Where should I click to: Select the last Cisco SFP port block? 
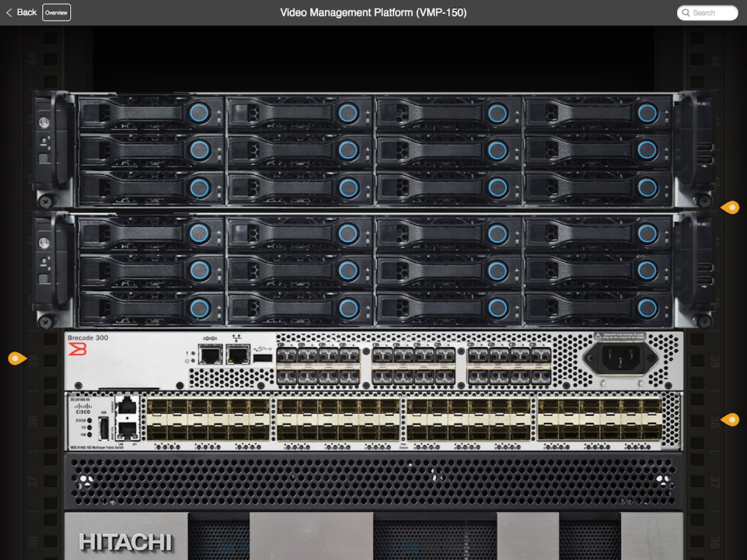click(600, 419)
